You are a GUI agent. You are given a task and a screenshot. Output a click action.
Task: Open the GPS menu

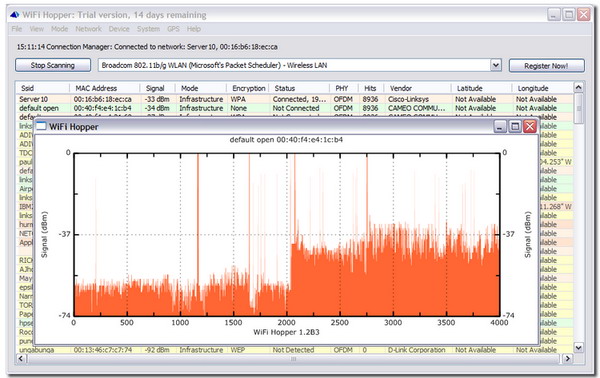point(173,29)
